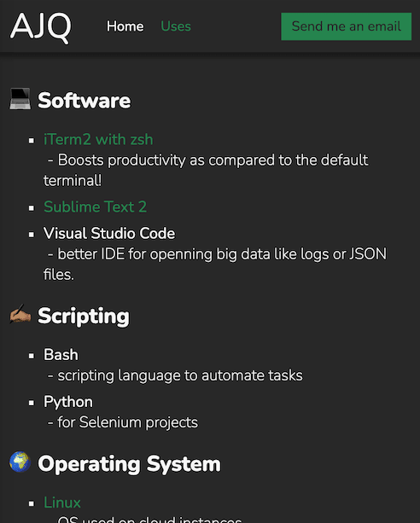Select the Visual Studio Code list item

coord(109,233)
